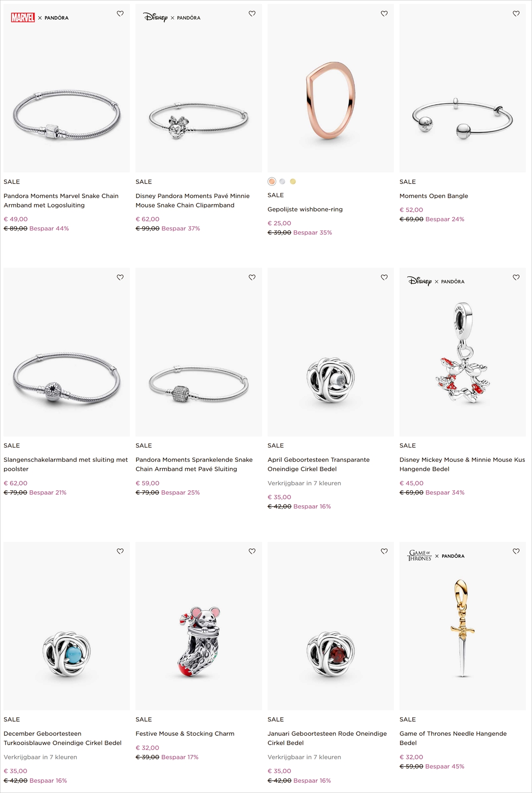Viewport: 532px width, 793px height.
Task: Open Mickey & Minnie Kus charm image
Action: pyautogui.click(x=462, y=352)
